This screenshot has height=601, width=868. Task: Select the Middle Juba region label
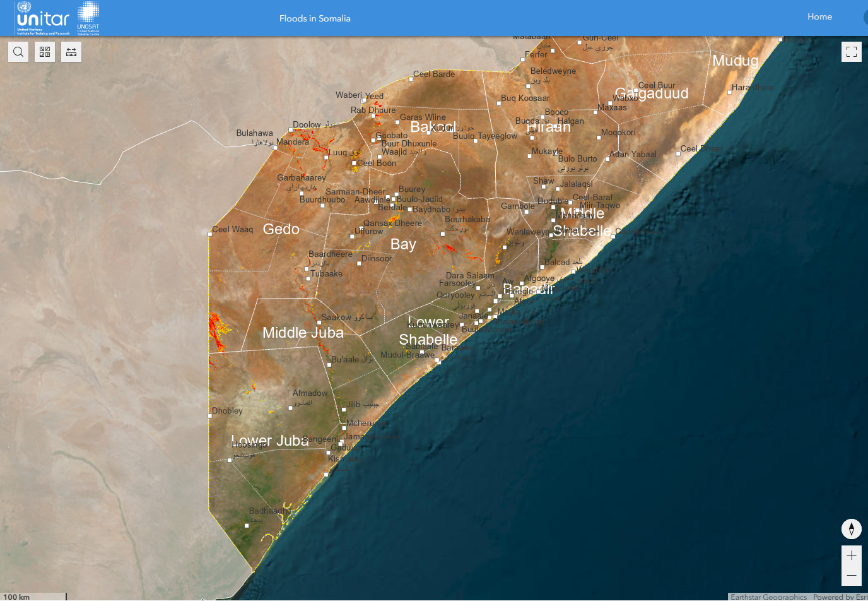[x=303, y=333]
